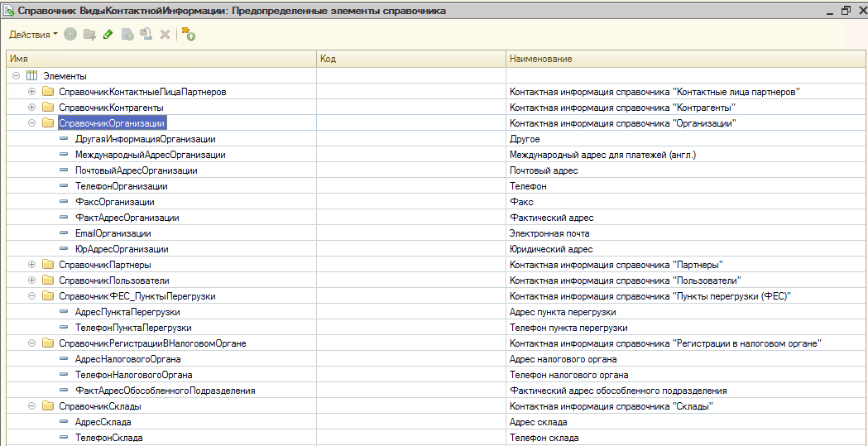The width and height of the screenshot is (868, 446).
Task: Expand the СправочникКонтрагенты folder
Action: click(x=32, y=108)
